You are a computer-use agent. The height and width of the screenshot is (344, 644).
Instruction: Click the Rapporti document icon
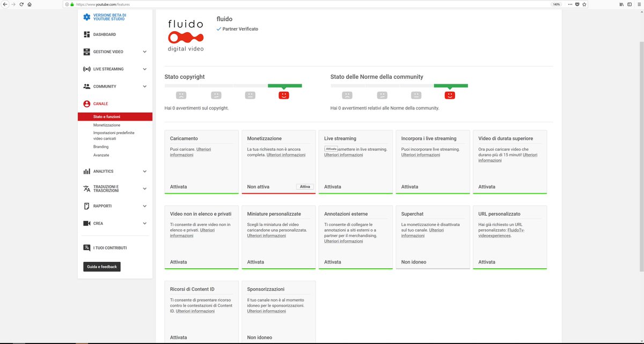(x=86, y=206)
